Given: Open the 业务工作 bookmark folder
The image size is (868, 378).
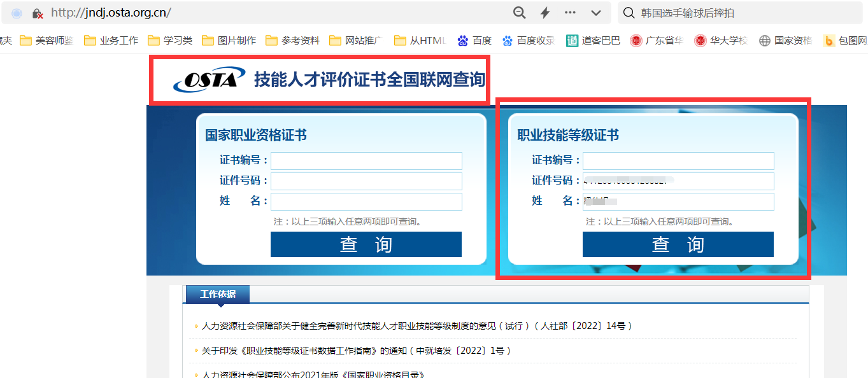Looking at the screenshot, I should click(x=111, y=41).
